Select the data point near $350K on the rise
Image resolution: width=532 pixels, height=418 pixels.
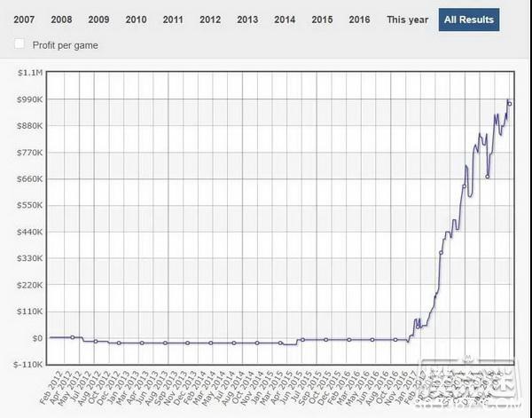point(441,253)
